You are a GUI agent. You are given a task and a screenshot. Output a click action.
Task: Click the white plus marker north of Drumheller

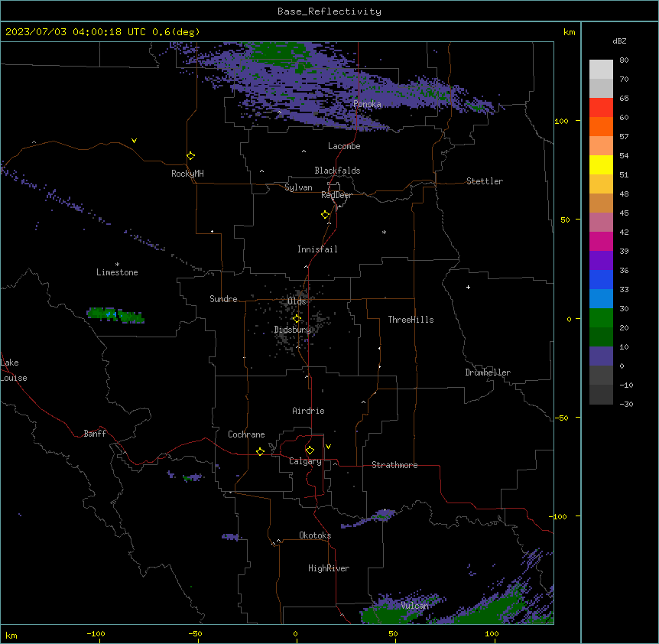468,287
